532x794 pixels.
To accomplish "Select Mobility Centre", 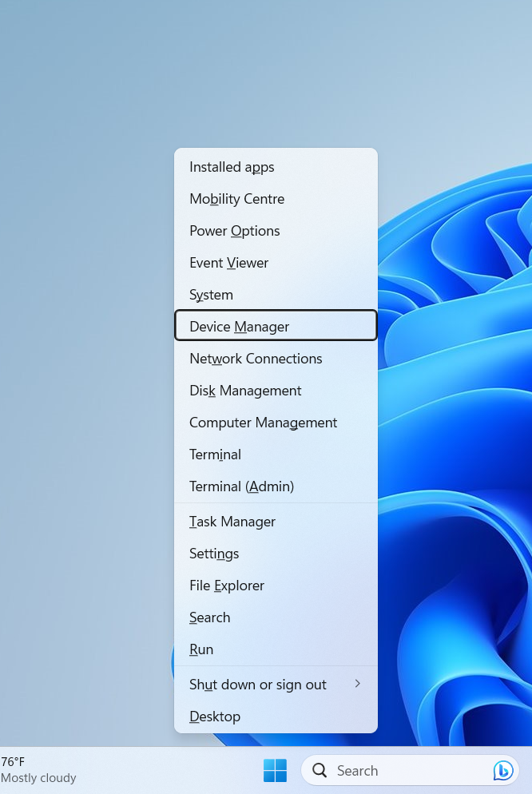I will [x=236, y=199].
